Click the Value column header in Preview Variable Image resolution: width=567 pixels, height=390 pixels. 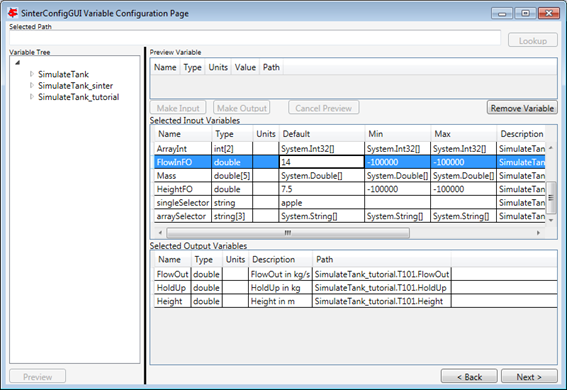[x=245, y=67]
